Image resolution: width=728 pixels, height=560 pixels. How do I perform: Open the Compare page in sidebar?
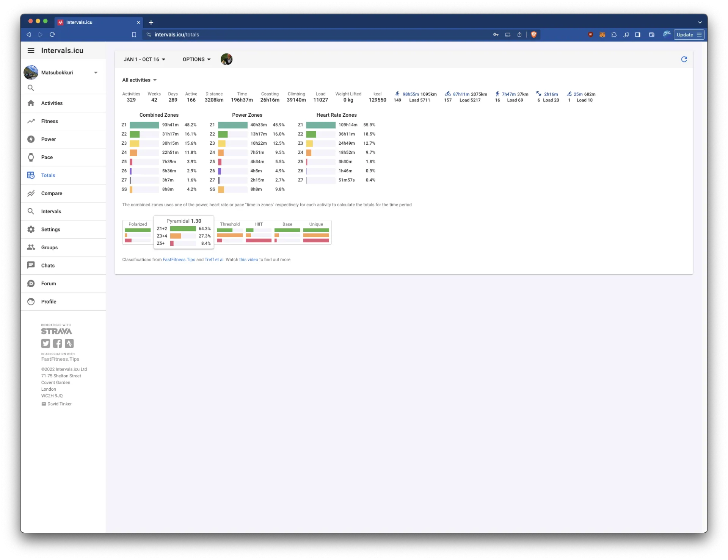tap(52, 193)
